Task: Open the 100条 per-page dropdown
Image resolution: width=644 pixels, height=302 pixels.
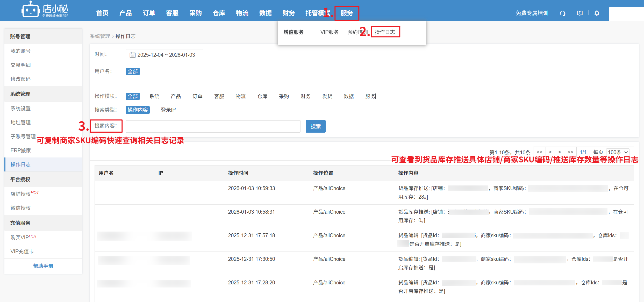Action: [618, 152]
